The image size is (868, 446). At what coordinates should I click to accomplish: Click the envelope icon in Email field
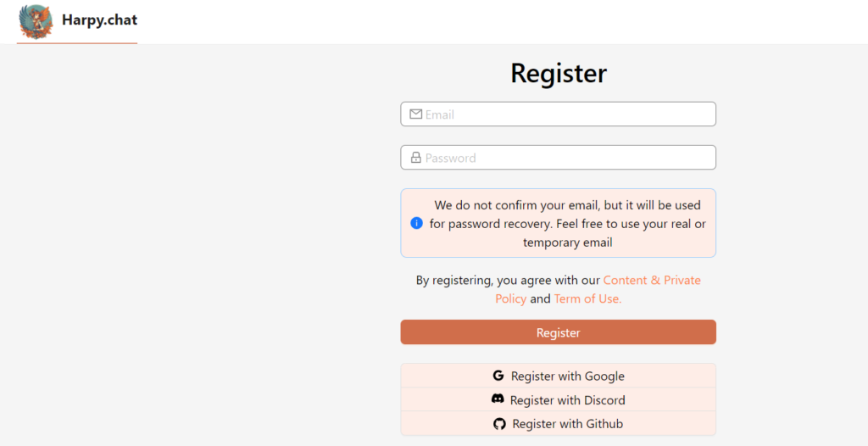click(x=415, y=114)
